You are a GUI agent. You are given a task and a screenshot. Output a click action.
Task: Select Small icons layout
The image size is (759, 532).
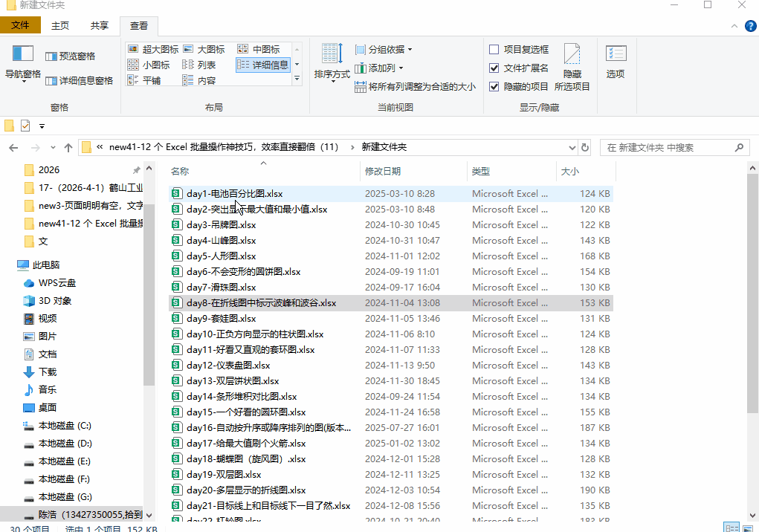tap(149, 65)
